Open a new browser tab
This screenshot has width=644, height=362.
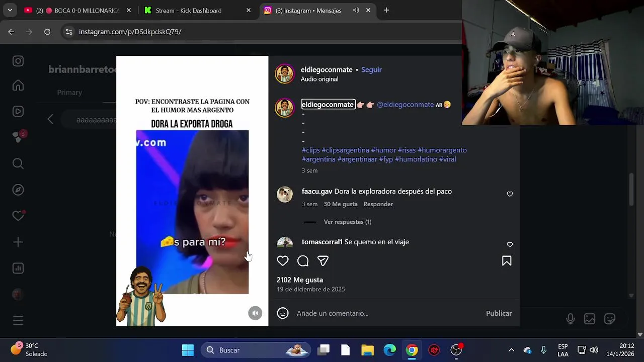point(386,10)
